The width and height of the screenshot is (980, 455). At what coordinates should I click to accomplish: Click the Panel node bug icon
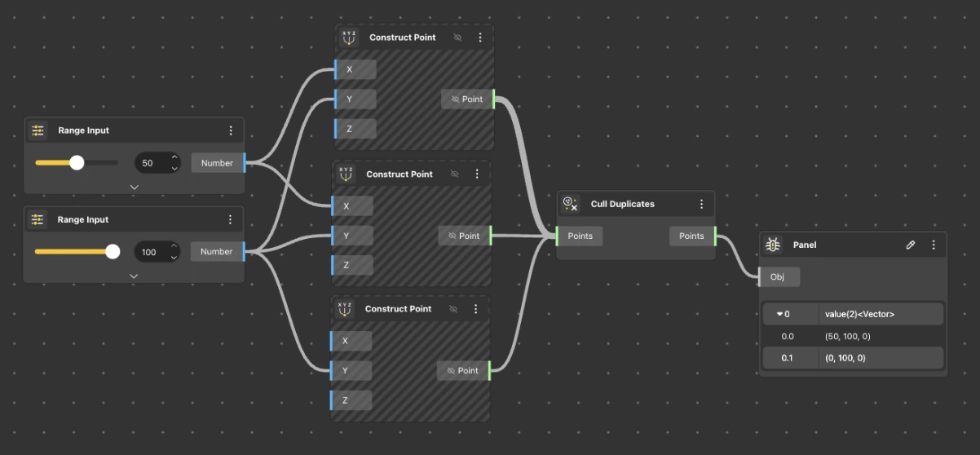tap(773, 245)
